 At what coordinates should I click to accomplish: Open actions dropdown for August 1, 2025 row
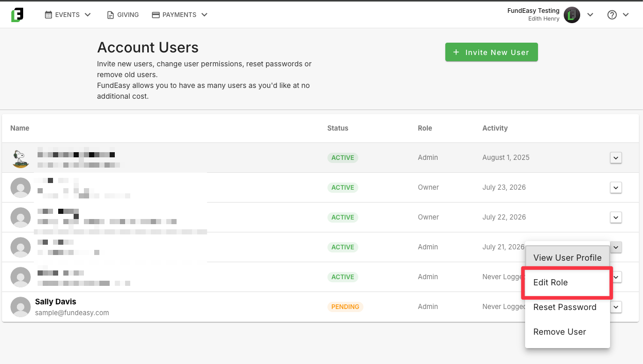click(616, 158)
